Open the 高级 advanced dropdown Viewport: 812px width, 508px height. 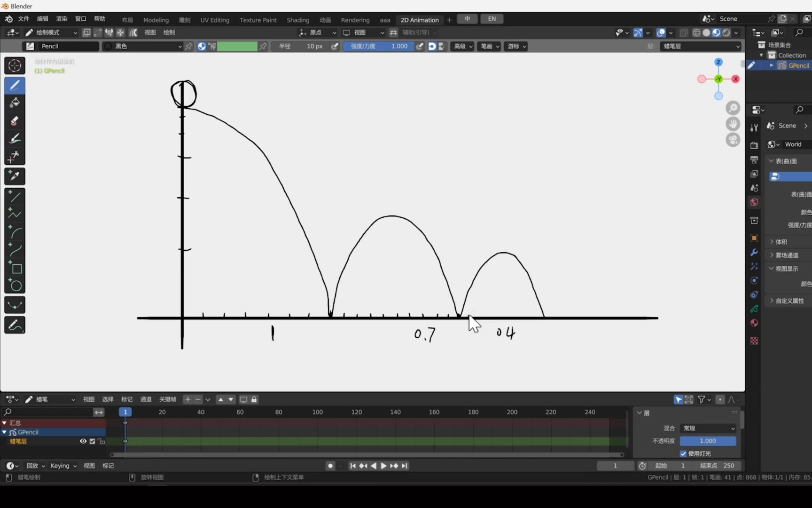pos(462,46)
